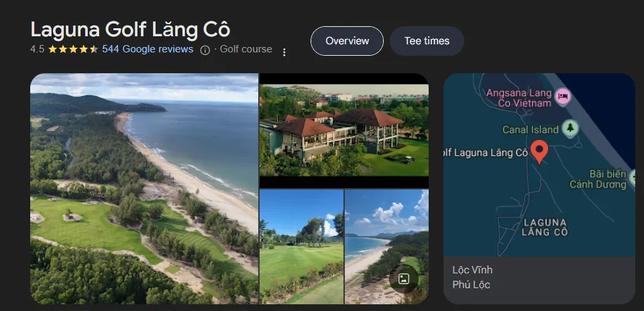Click the pink Angsana hotel bed icon
The image size is (644, 311).
point(563,96)
